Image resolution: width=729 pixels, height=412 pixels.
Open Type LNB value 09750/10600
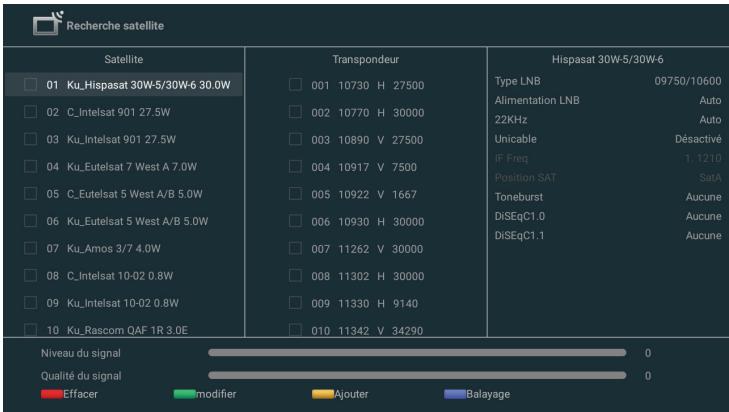(688, 81)
